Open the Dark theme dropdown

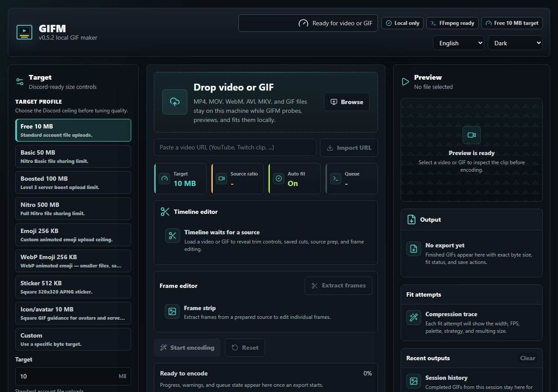tap(515, 43)
